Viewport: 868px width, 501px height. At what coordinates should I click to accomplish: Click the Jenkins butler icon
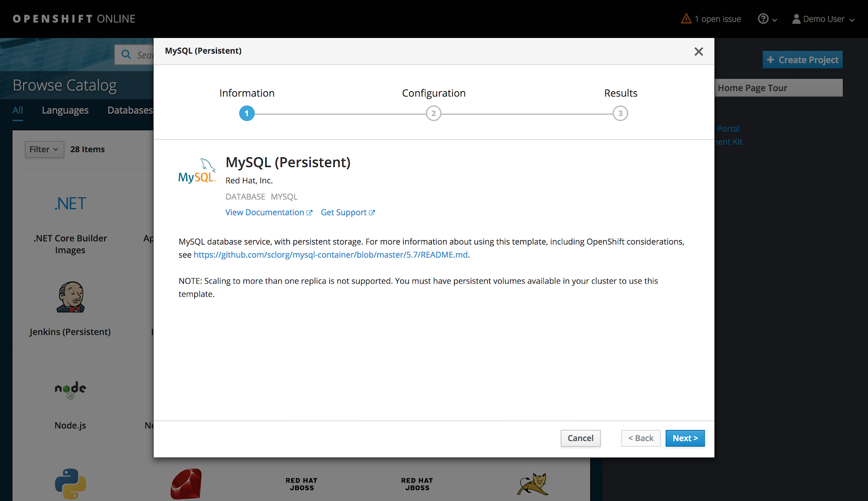coord(71,297)
